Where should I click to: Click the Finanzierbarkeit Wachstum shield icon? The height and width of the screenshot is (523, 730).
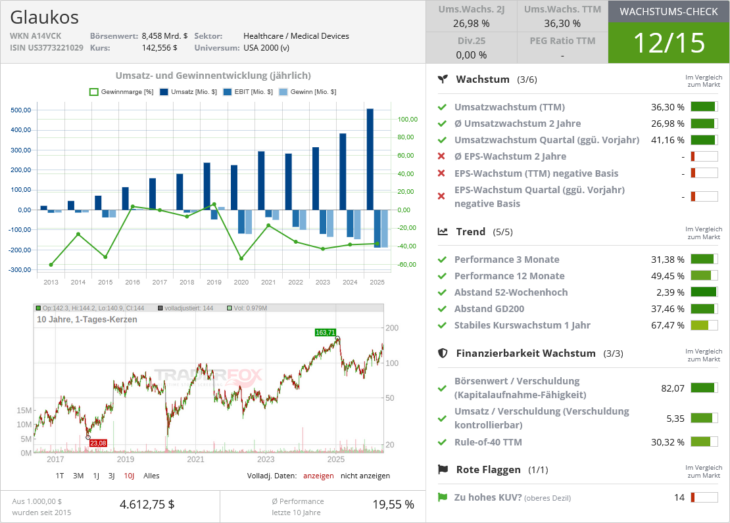[443, 353]
